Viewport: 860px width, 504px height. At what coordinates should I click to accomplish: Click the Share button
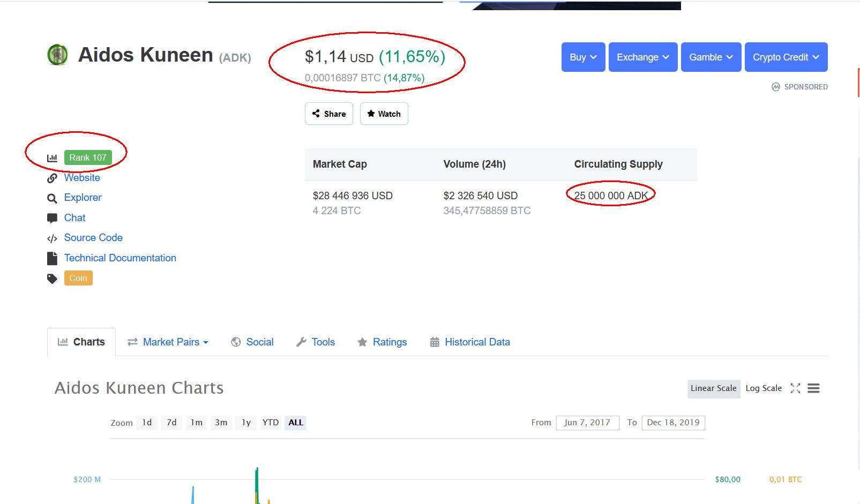(x=329, y=114)
